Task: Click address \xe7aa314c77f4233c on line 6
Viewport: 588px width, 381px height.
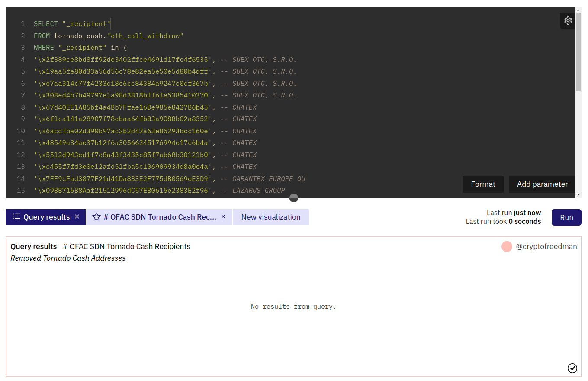Action: coord(123,84)
